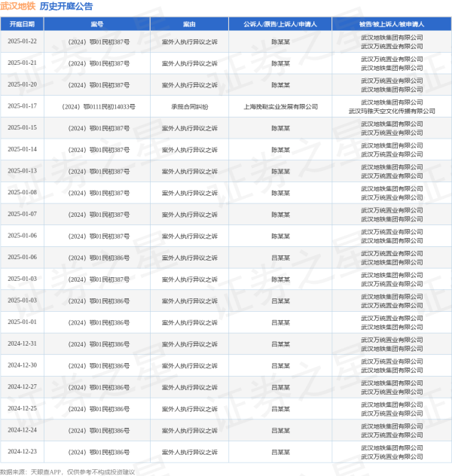Click the 承揽合同纠纷 case cause cell

(x=190, y=106)
